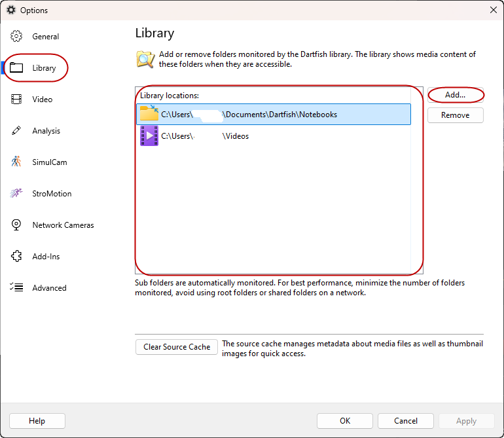Click the Library folder icon in sidebar
The width and height of the screenshot is (504, 438).
click(16, 68)
